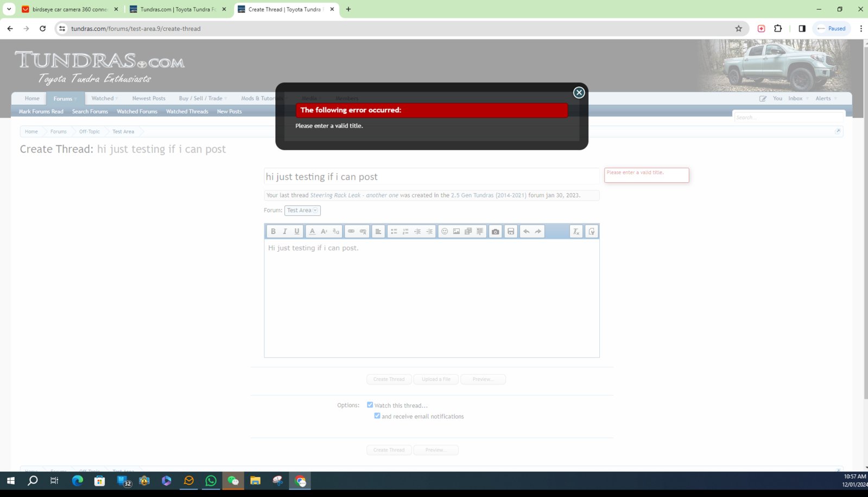Open font size option in editor
This screenshot has height=497, width=868.
(324, 232)
